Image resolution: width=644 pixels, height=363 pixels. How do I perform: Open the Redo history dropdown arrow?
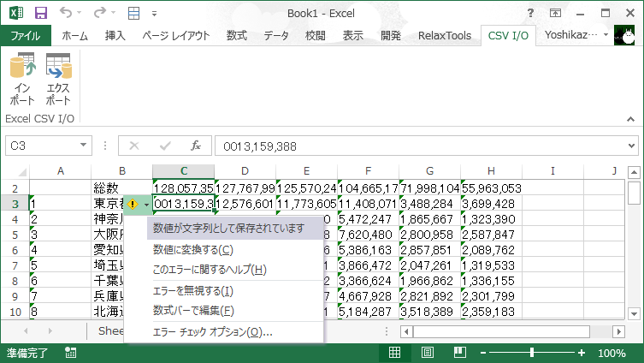[113, 13]
